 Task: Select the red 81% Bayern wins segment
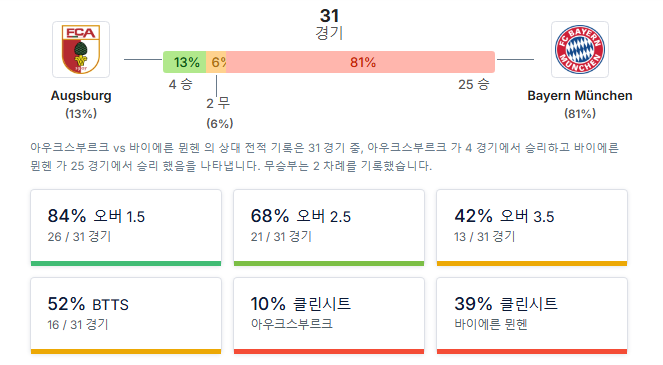point(360,62)
